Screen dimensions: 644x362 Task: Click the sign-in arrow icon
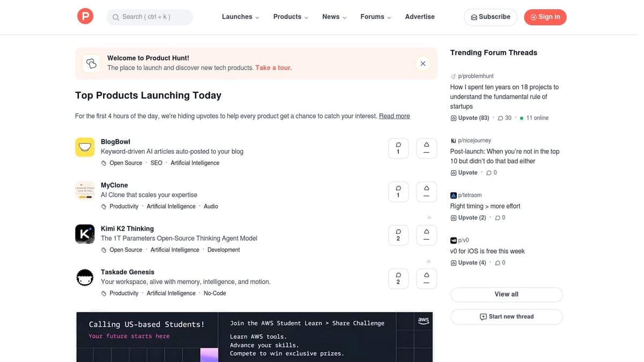(x=532, y=17)
